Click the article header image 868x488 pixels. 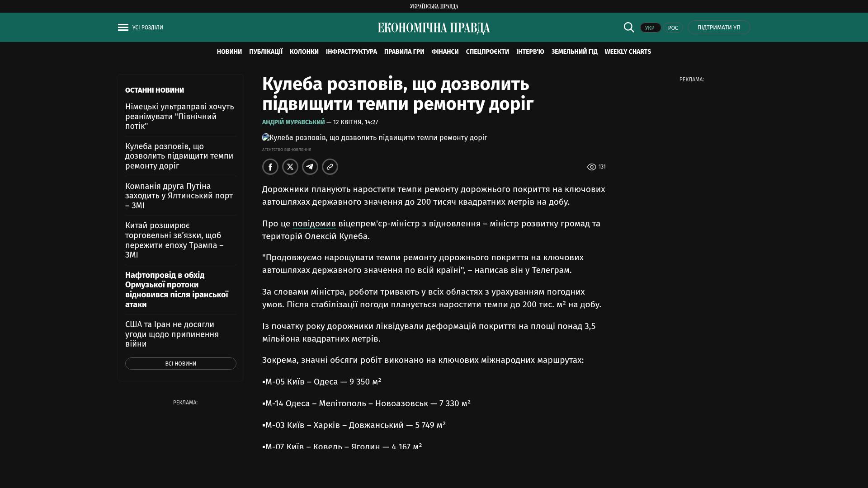[374, 138]
